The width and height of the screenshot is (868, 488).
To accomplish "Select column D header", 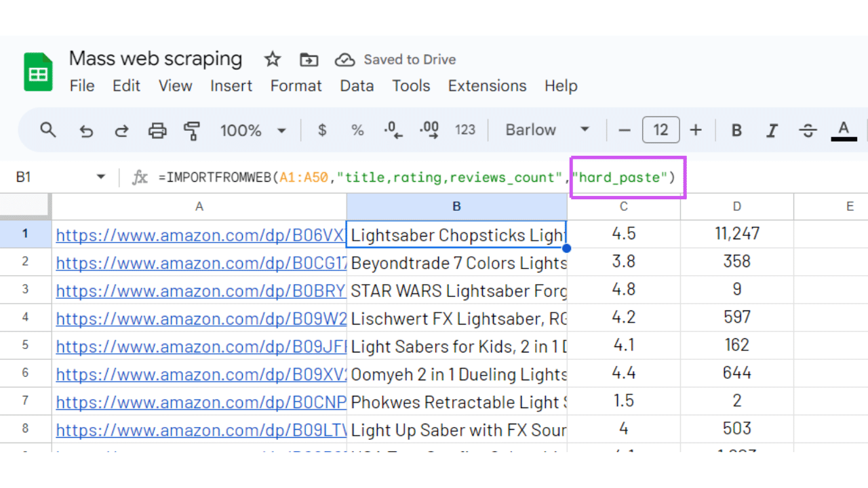I will pyautogui.click(x=736, y=207).
